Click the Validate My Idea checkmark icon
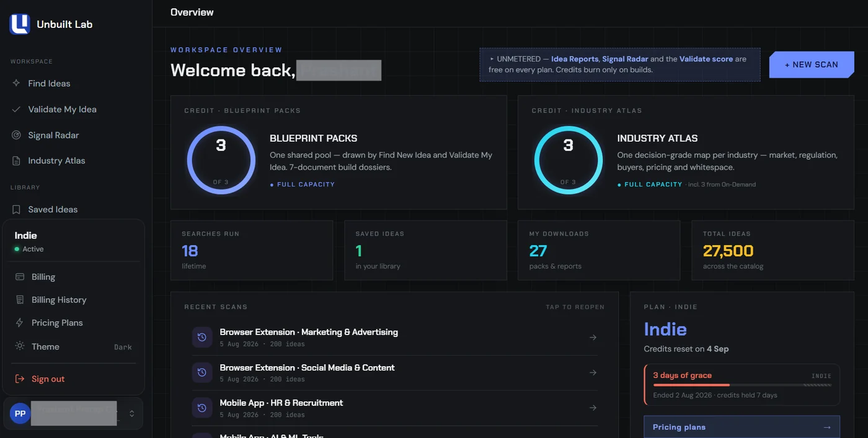Image resolution: width=868 pixels, height=438 pixels. click(x=17, y=109)
